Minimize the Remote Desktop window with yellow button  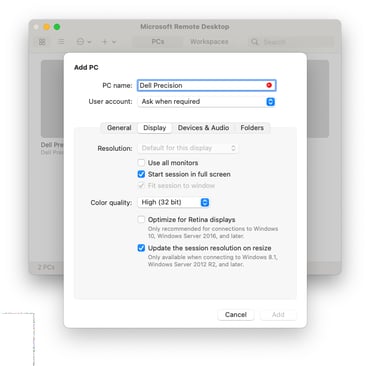coord(47,27)
